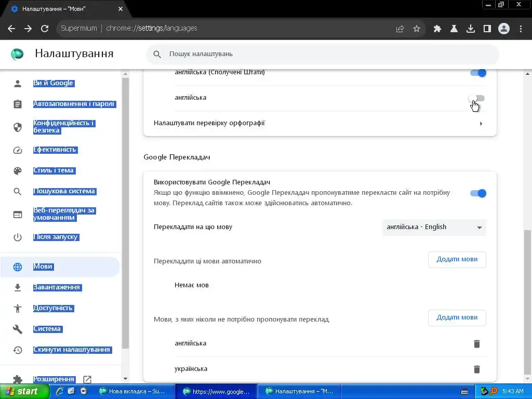Open the experiments flask icon
This screenshot has width=532, height=399.
[454, 29]
